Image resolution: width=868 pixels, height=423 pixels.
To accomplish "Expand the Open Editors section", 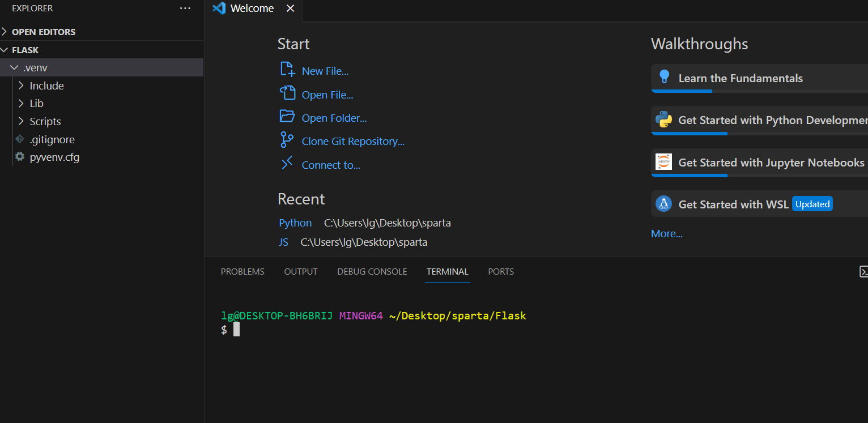I will [x=102, y=32].
